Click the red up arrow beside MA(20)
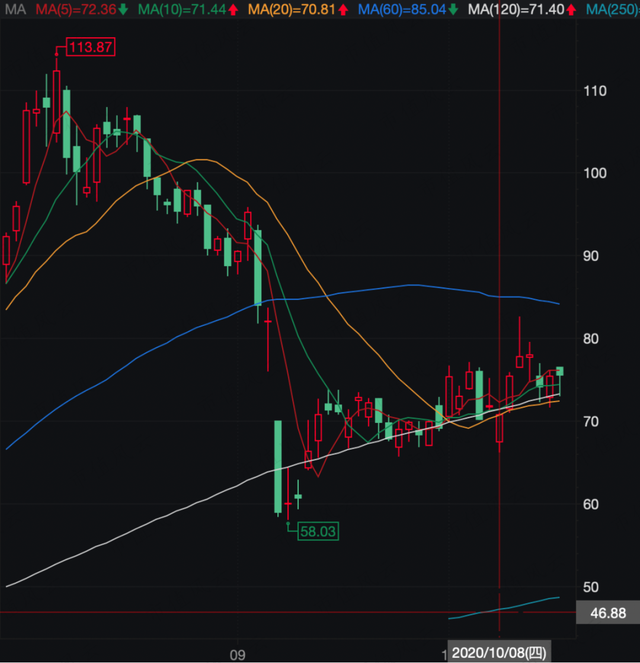 [x=343, y=10]
